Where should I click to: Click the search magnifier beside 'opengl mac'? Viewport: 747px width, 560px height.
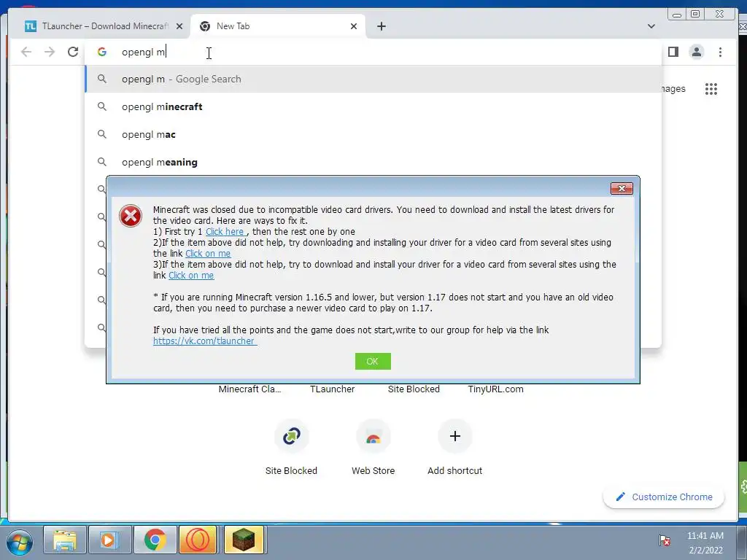(x=102, y=134)
